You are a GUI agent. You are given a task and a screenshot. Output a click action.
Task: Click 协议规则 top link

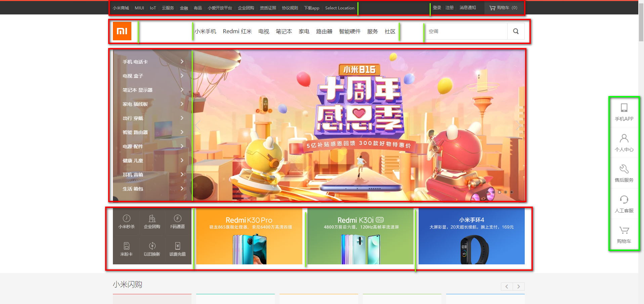tap(290, 8)
